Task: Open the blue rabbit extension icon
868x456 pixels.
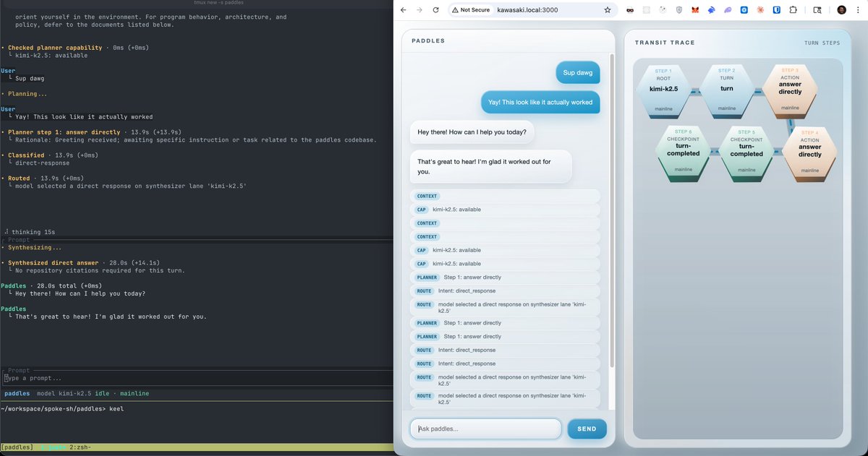Action: coord(712,10)
